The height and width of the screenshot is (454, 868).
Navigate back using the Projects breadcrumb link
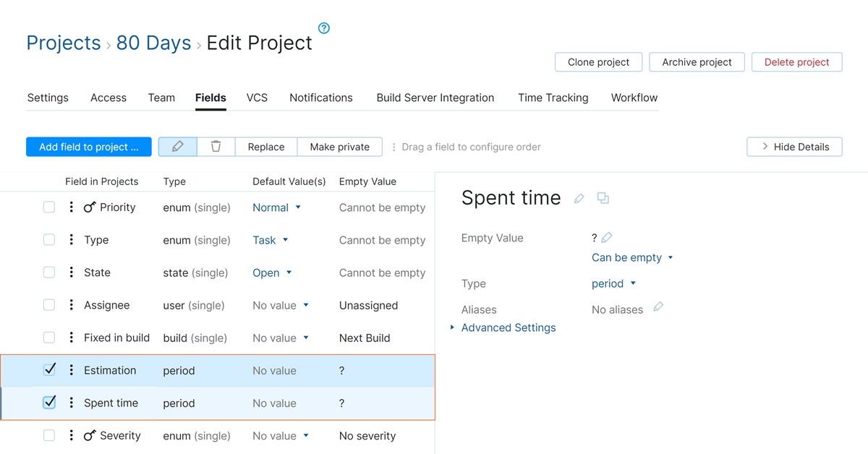pyautogui.click(x=63, y=43)
